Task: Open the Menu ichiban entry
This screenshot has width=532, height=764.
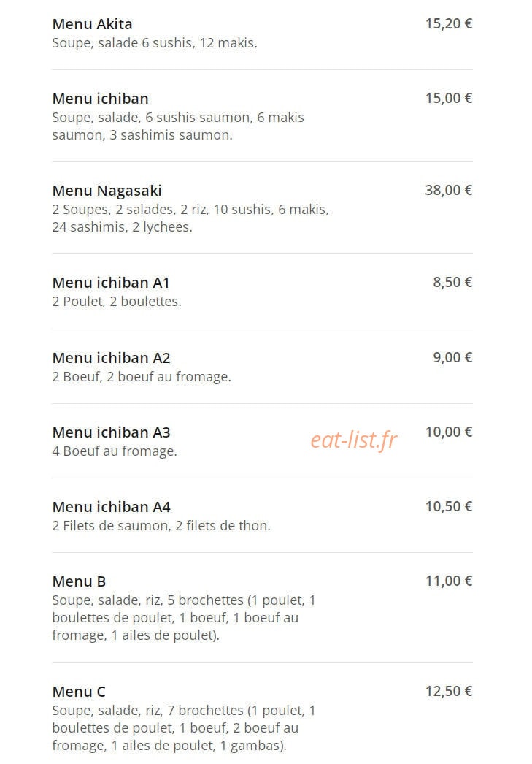Action: coord(100,99)
